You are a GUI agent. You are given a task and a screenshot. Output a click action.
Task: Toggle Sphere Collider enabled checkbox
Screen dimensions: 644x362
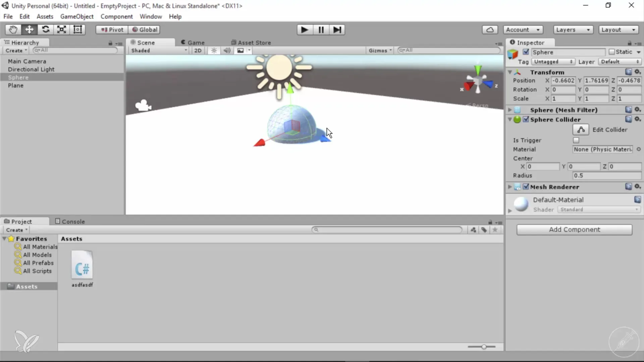[526, 119]
